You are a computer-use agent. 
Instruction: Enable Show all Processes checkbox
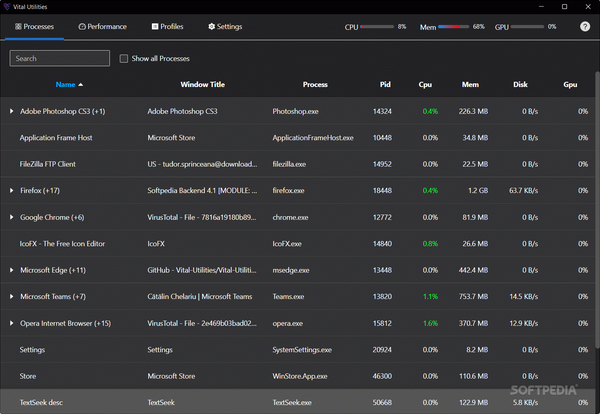point(124,59)
